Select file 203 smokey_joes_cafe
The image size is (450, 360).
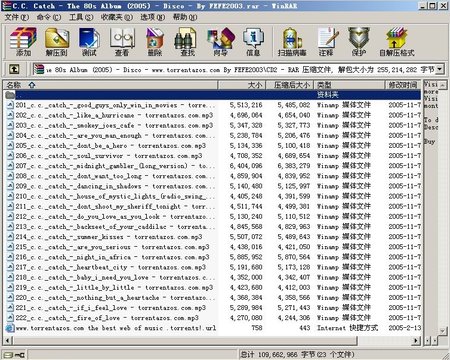(114, 126)
